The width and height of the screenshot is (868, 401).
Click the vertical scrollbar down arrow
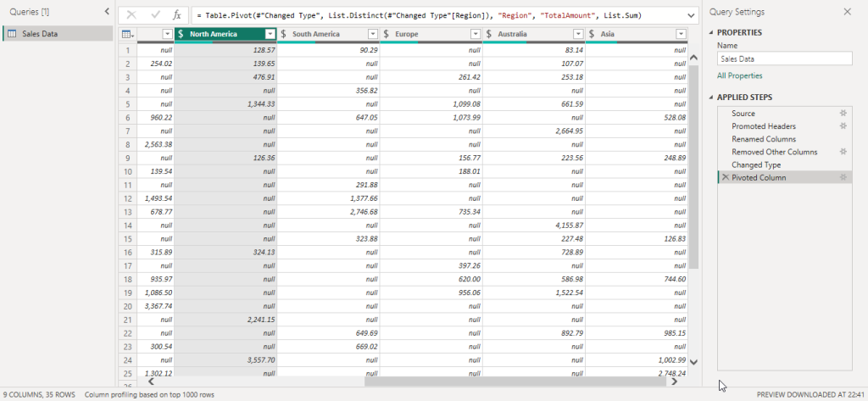click(694, 362)
